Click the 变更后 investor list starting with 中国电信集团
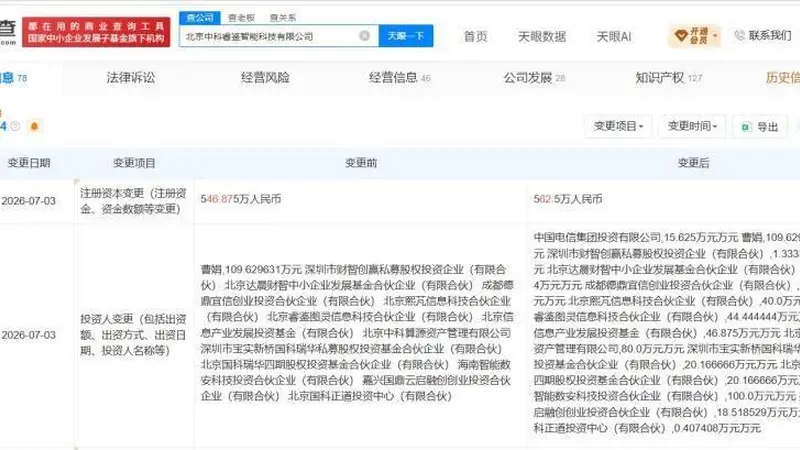 pyautogui.click(x=666, y=333)
